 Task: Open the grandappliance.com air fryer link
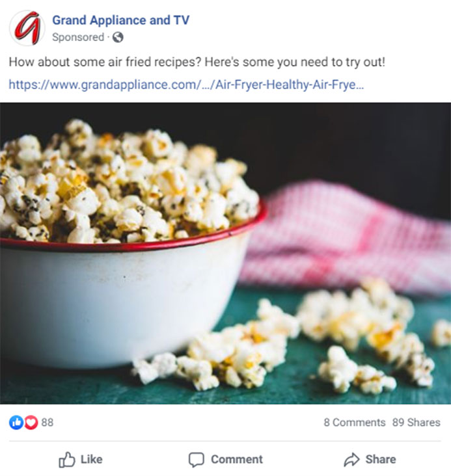186,85
